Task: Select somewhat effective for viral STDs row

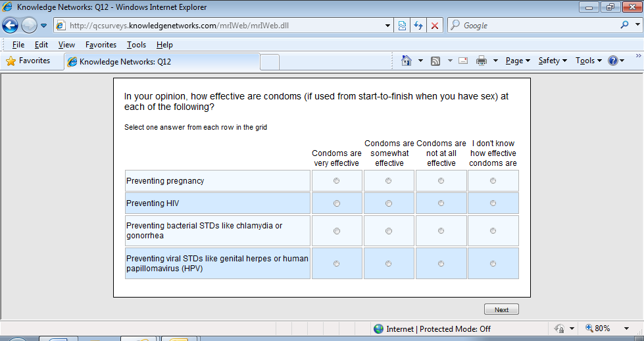Action: point(389,264)
